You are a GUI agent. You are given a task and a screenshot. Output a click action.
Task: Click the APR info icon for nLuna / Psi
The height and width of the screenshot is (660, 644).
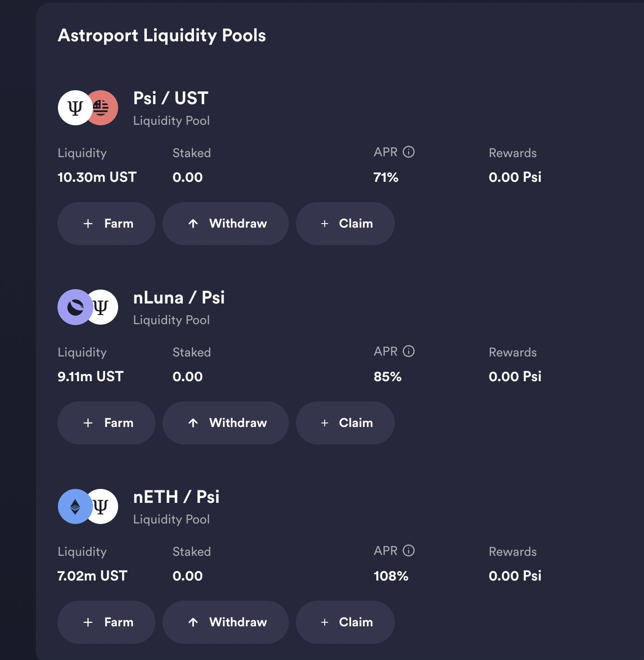[x=409, y=352]
